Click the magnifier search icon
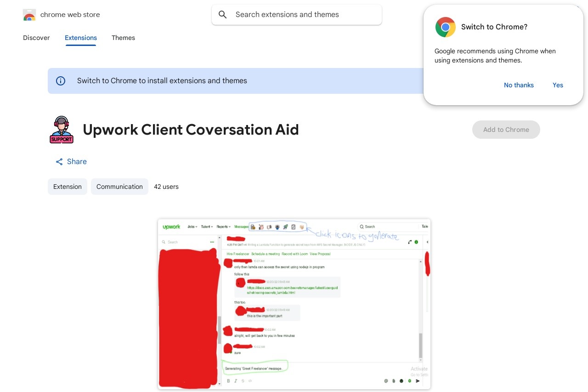This screenshot has height=392, width=588. pyautogui.click(x=223, y=15)
